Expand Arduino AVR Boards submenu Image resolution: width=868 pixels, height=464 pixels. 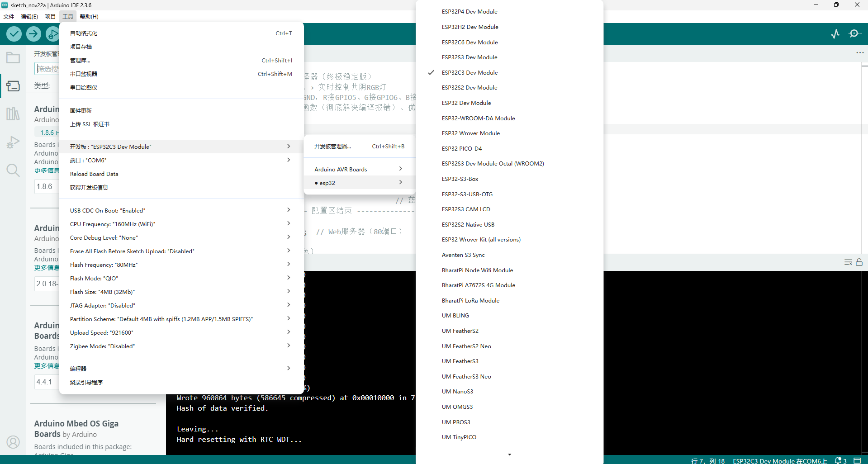click(360, 169)
